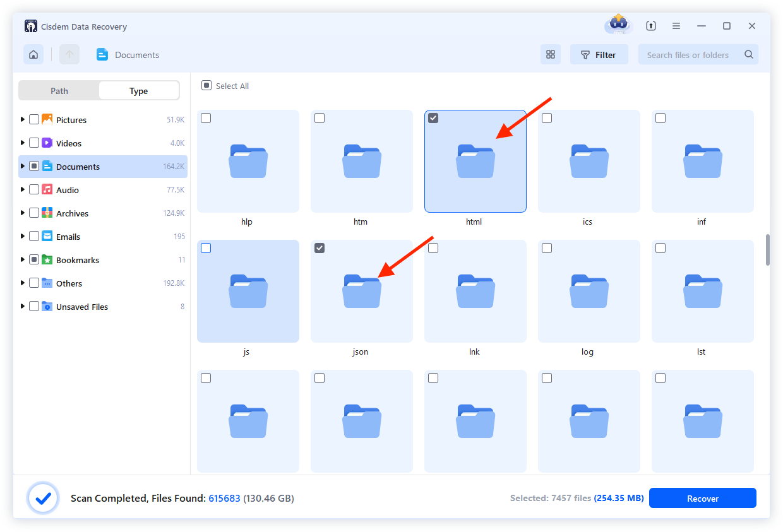Click the vertical scrollbar thumb

767,250
